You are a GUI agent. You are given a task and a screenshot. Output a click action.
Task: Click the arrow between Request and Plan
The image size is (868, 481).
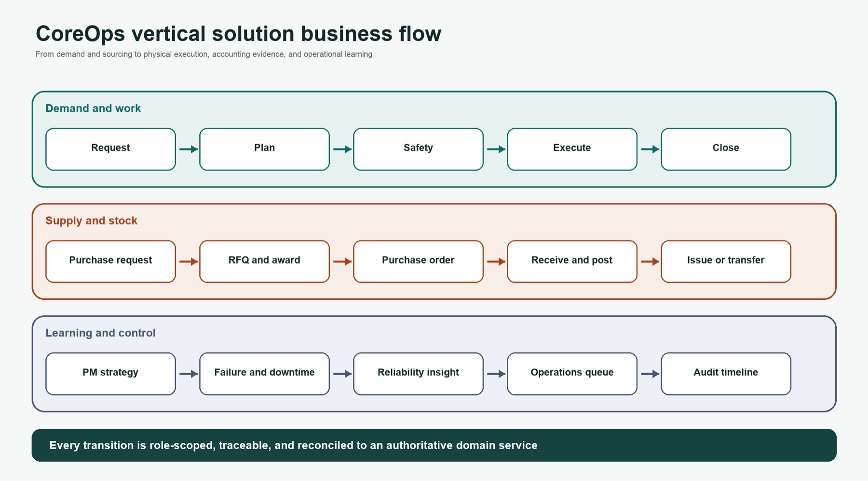[188, 149]
